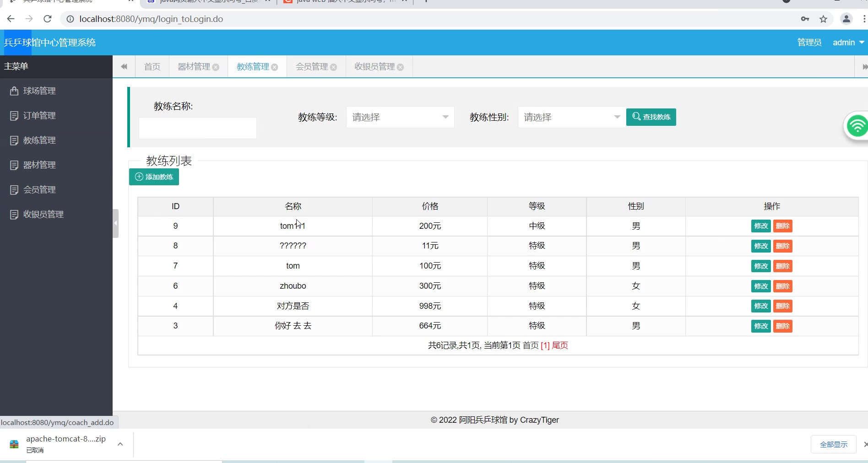Viewport: 868px width, 463px height.
Task: Click 修改 for coach ID 8
Action: [761, 246]
